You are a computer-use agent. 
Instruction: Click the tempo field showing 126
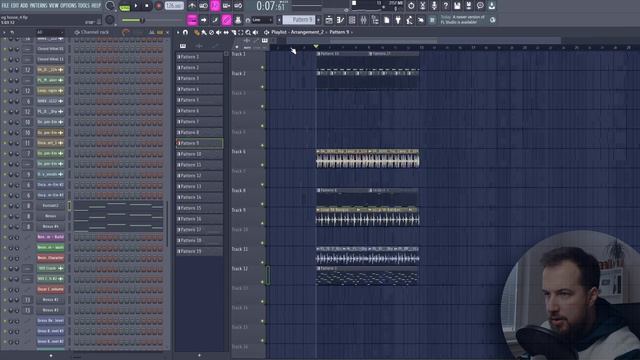(x=174, y=6)
